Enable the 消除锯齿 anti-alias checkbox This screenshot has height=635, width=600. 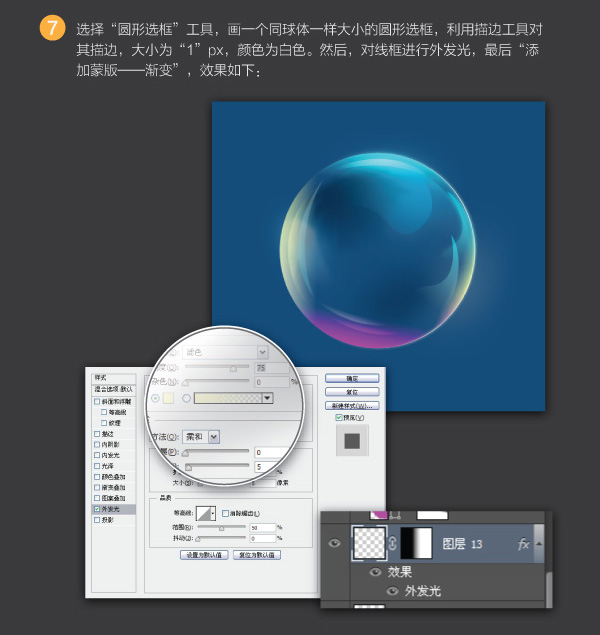click(225, 513)
